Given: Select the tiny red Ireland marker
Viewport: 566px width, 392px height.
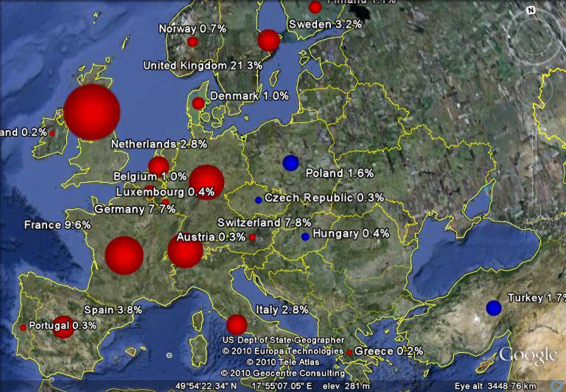Looking at the screenshot, I should [52, 133].
